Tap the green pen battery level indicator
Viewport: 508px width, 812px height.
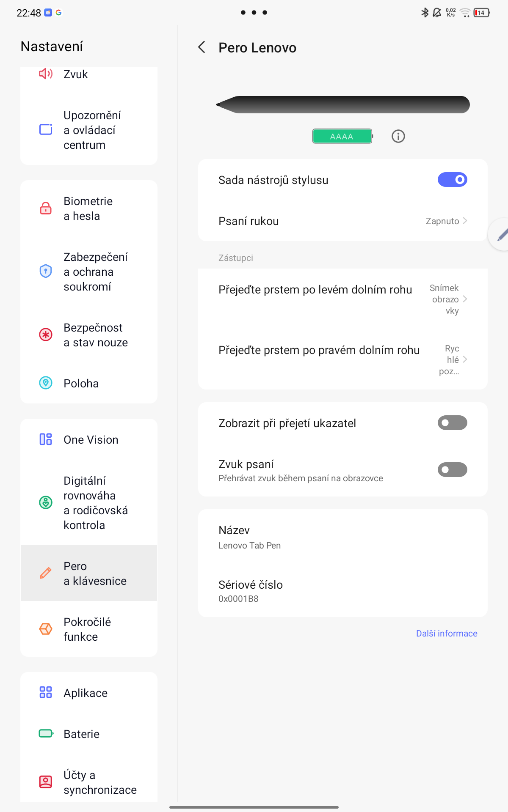pyautogui.click(x=342, y=136)
